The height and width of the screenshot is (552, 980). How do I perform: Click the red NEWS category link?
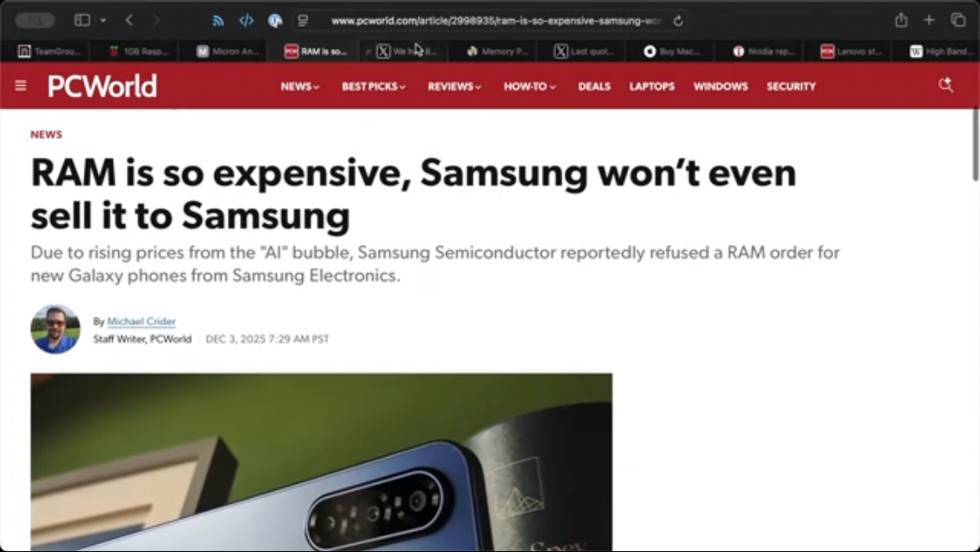pyautogui.click(x=47, y=135)
